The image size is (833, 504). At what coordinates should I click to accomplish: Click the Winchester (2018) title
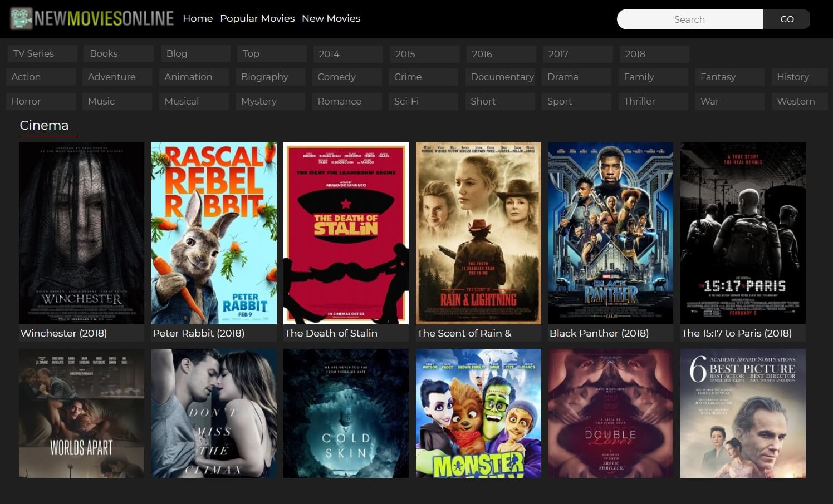pyautogui.click(x=64, y=333)
